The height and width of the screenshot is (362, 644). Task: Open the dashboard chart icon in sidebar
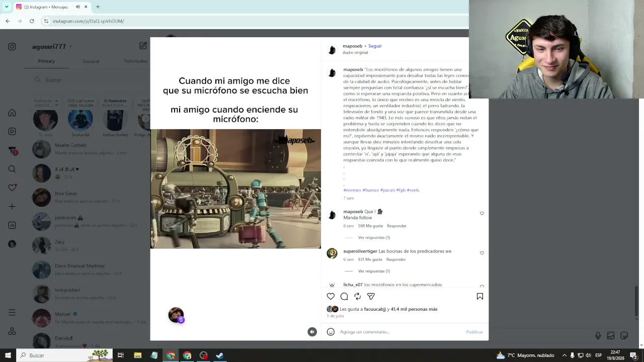[12, 225]
